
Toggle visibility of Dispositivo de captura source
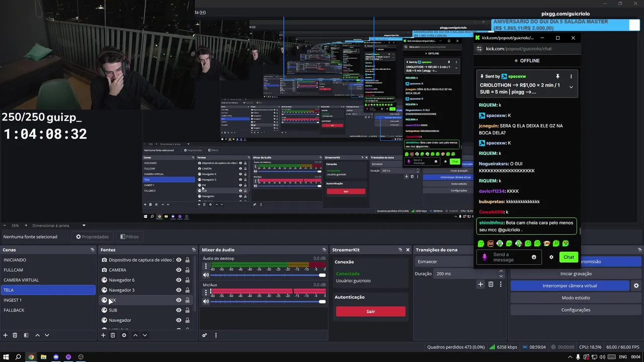click(179, 260)
